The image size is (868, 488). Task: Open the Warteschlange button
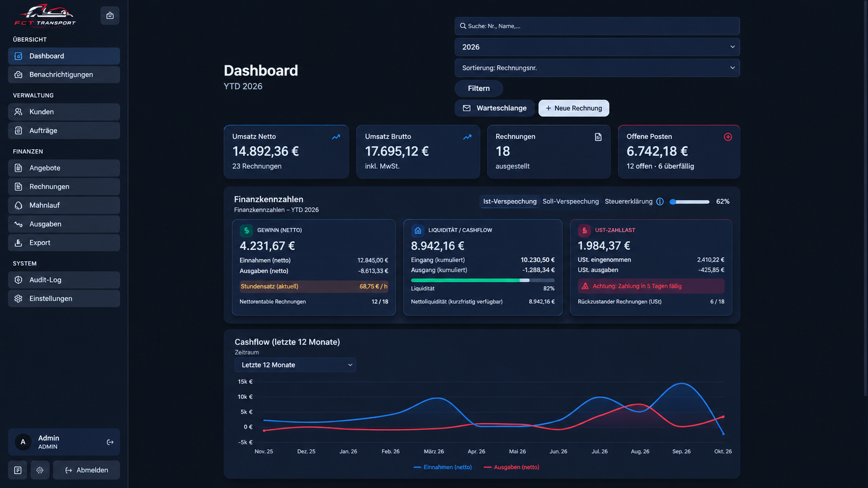tap(495, 108)
